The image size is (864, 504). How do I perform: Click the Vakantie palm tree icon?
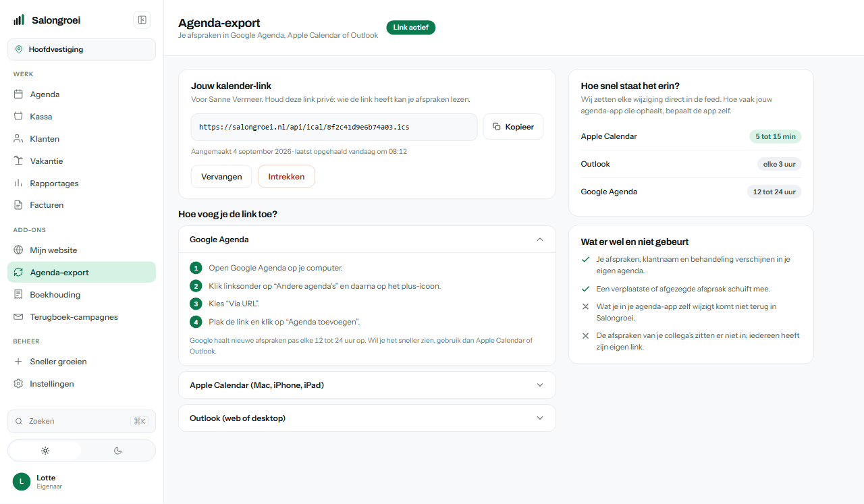18,161
